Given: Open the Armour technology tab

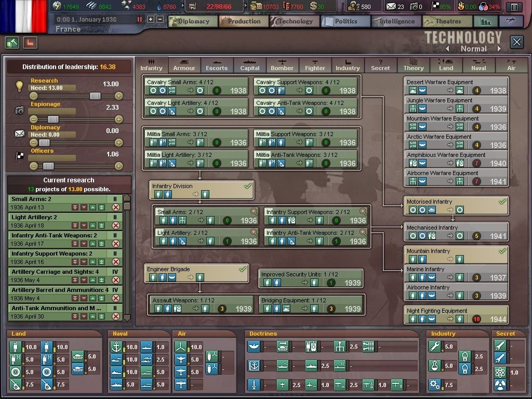Looking at the screenshot, I should (x=184, y=64).
